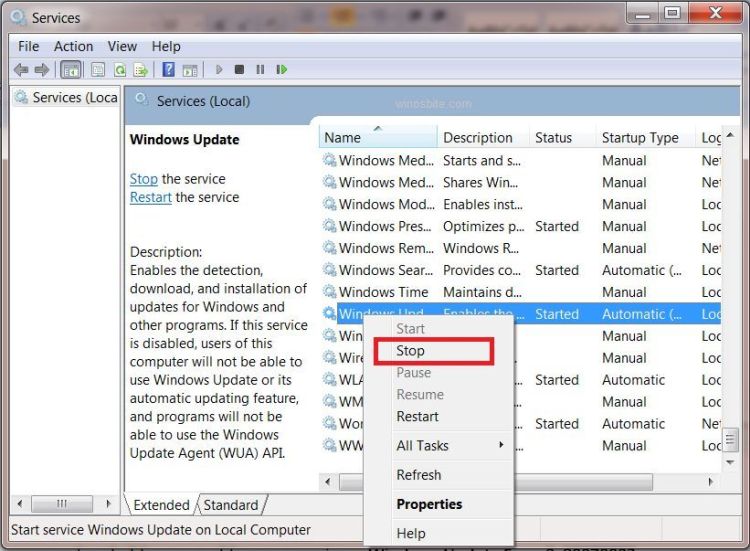Open the File menu

point(29,46)
